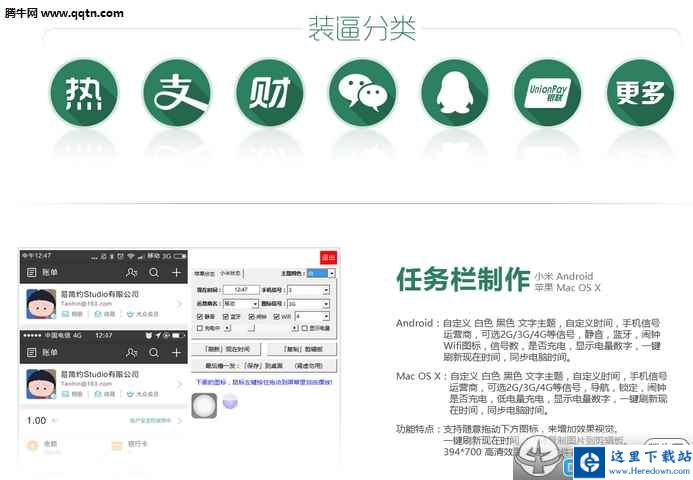Tap the contacts icon in the 中国电信 4G preview
This screenshot has width=693, height=480.
point(131,352)
